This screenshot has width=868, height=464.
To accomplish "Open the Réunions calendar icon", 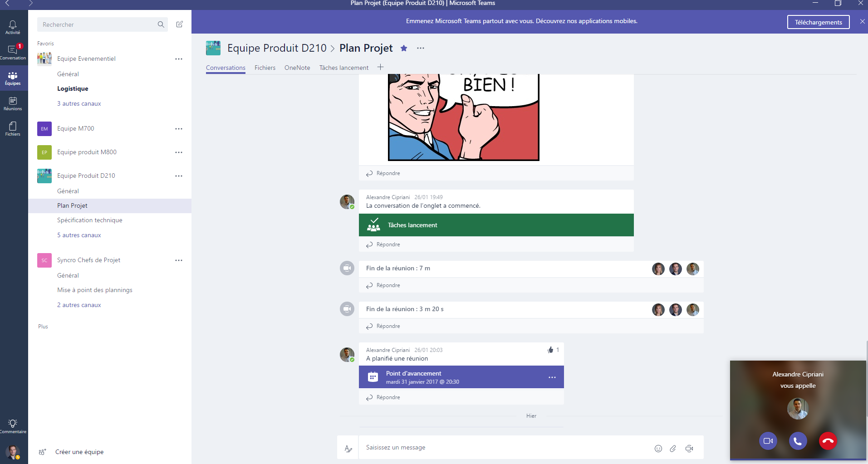I will pos(13,103).
